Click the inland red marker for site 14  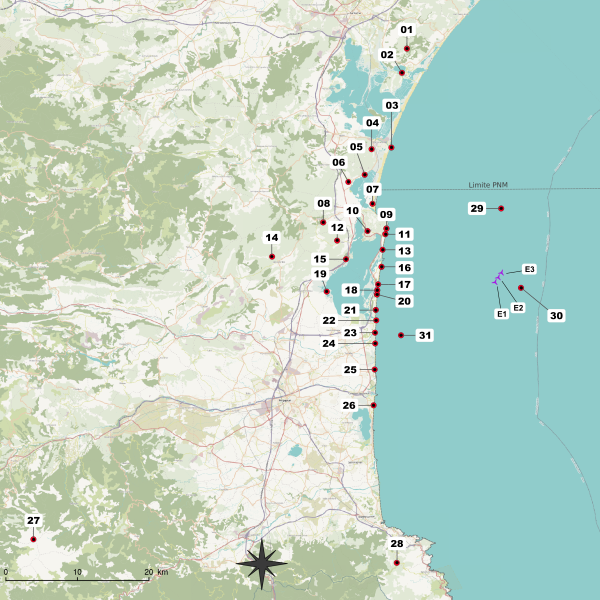272,256
